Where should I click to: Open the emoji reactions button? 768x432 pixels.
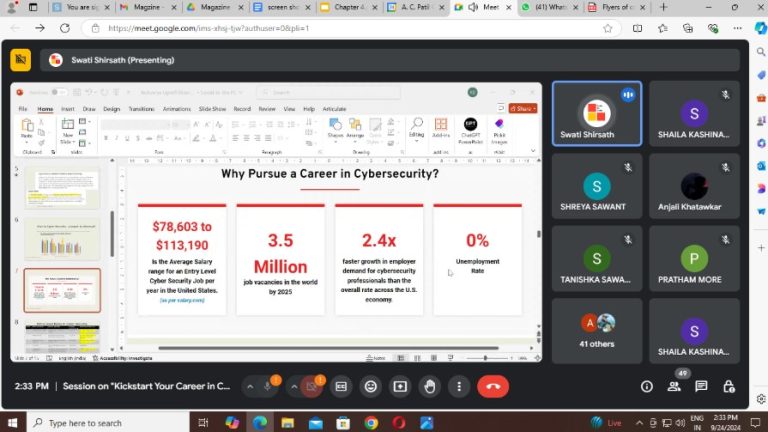(x=371, y=386)
